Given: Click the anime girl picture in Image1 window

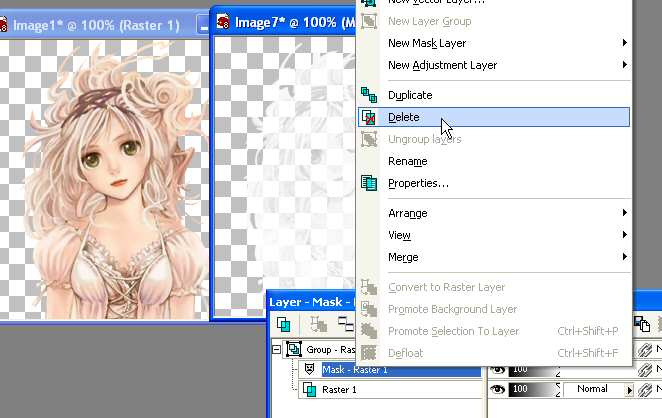Looking at the screenshot, I should tap(105, 179).
